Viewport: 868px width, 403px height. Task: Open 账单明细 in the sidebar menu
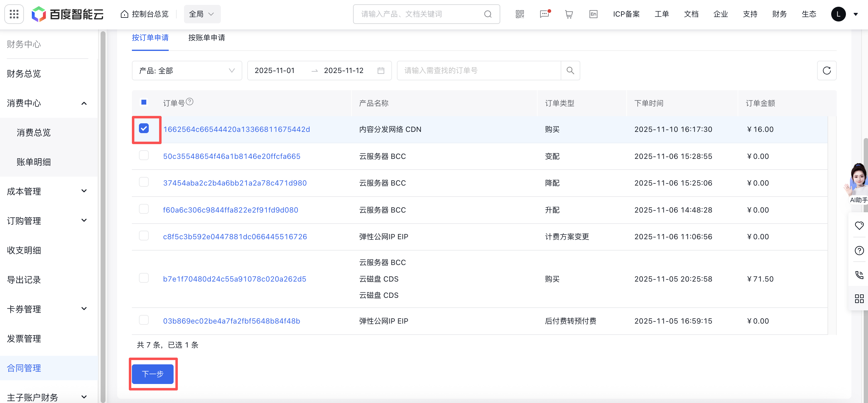(34, 162)
